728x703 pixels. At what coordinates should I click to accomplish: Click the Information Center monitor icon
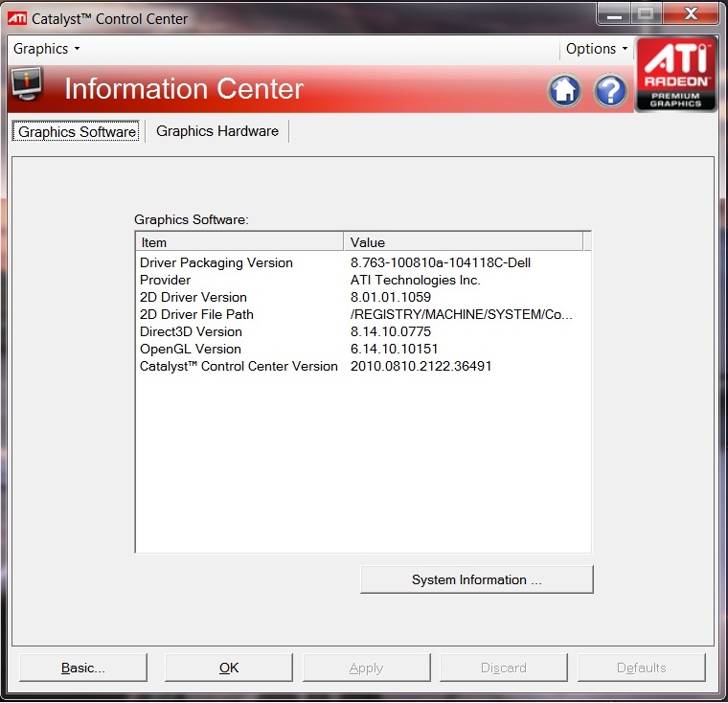tap(27, 84)
